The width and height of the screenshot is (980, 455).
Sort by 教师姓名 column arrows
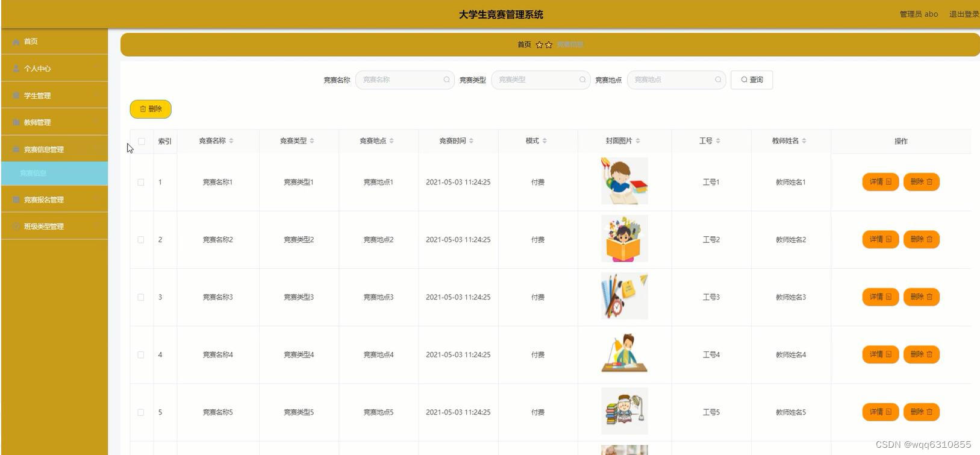point(804,141)
